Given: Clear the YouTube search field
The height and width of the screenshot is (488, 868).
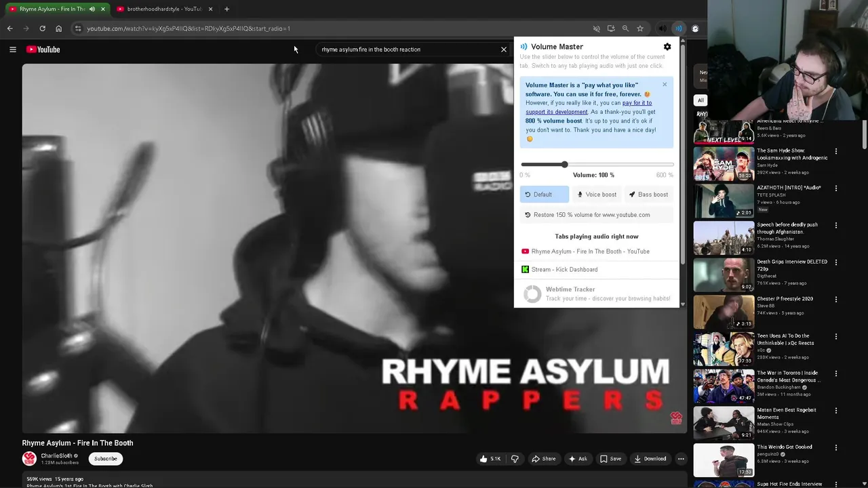Looking at the screenshot, I should [x=504, y=49].
